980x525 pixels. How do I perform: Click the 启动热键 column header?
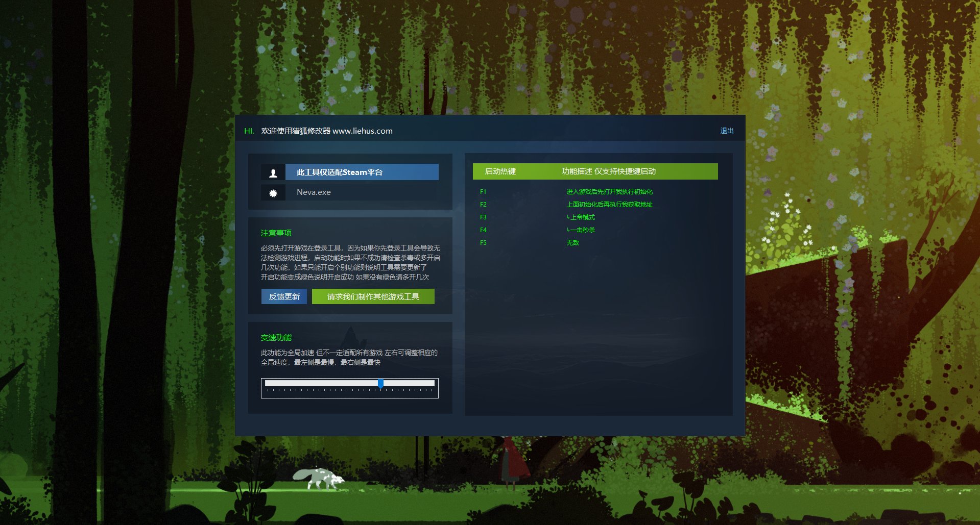tap(500, 171)
